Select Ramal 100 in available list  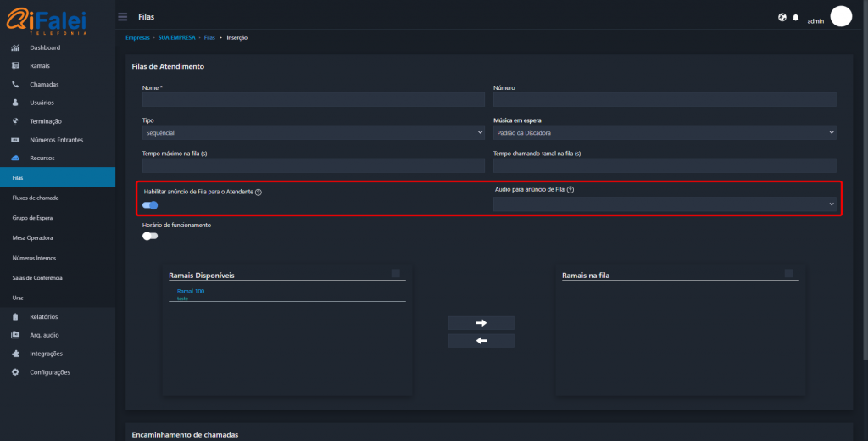191,292
